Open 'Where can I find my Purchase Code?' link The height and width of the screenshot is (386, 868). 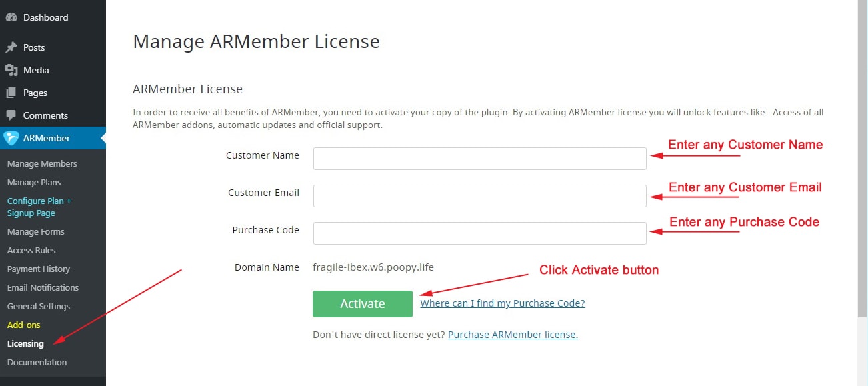coord(502,303)
